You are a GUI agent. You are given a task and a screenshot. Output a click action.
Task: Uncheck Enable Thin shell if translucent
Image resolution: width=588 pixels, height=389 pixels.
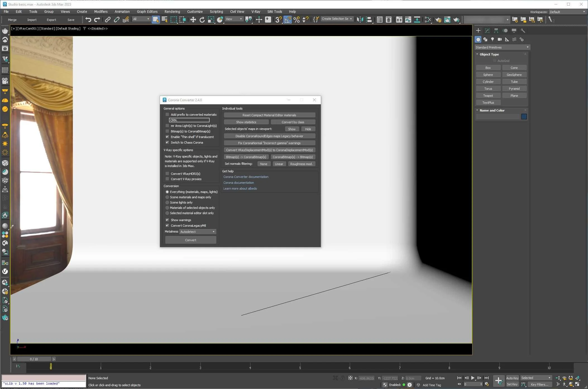point(167,137)
